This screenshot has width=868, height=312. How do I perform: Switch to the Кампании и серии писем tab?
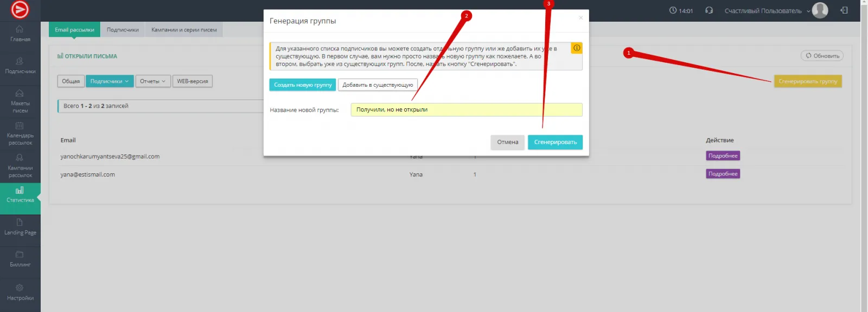pos(184,30)
